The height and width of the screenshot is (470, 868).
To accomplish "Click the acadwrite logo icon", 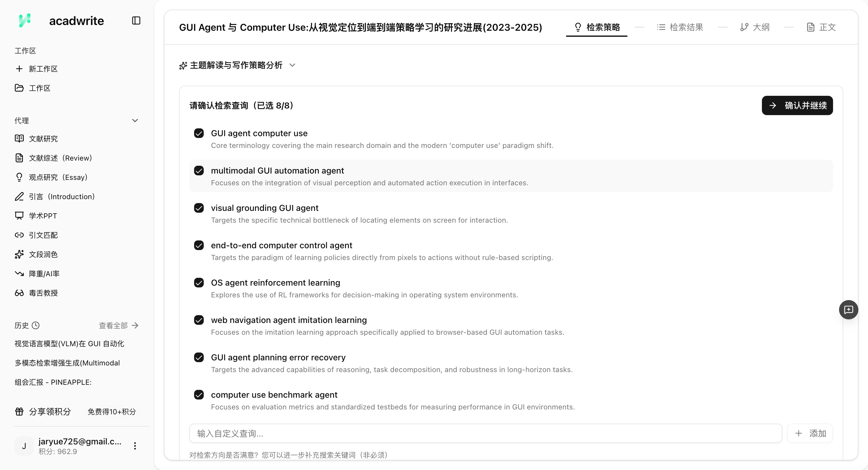I will pos(25,20).
